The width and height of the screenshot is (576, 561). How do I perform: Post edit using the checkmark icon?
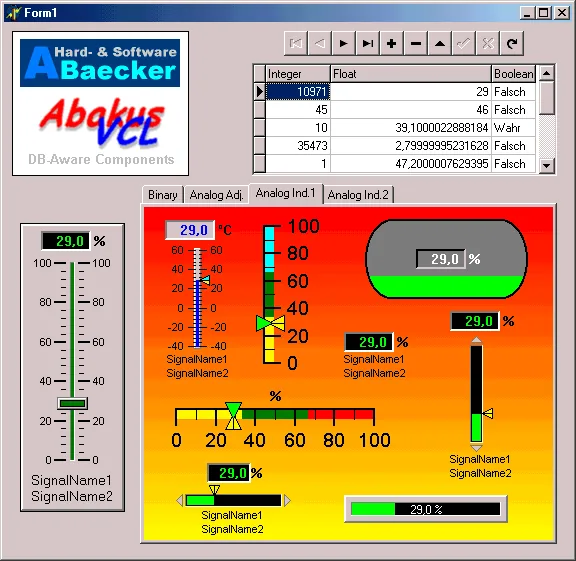463,44
